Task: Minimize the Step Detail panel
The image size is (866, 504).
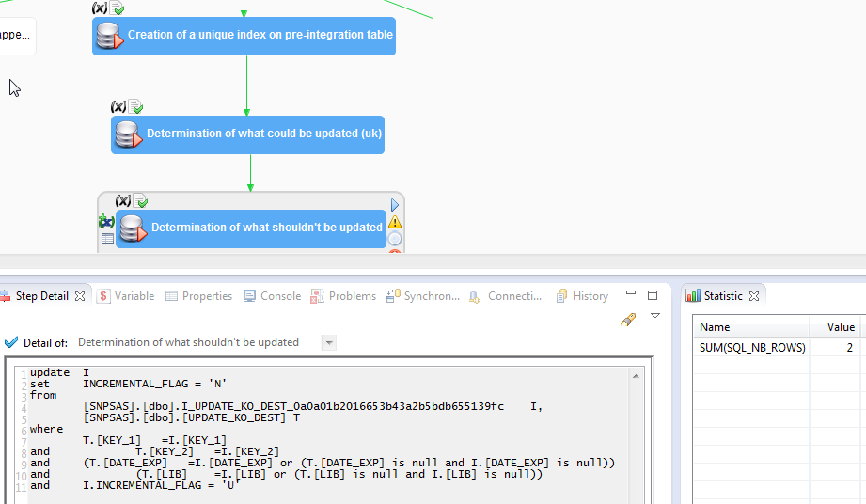Action: coord(631,293)
